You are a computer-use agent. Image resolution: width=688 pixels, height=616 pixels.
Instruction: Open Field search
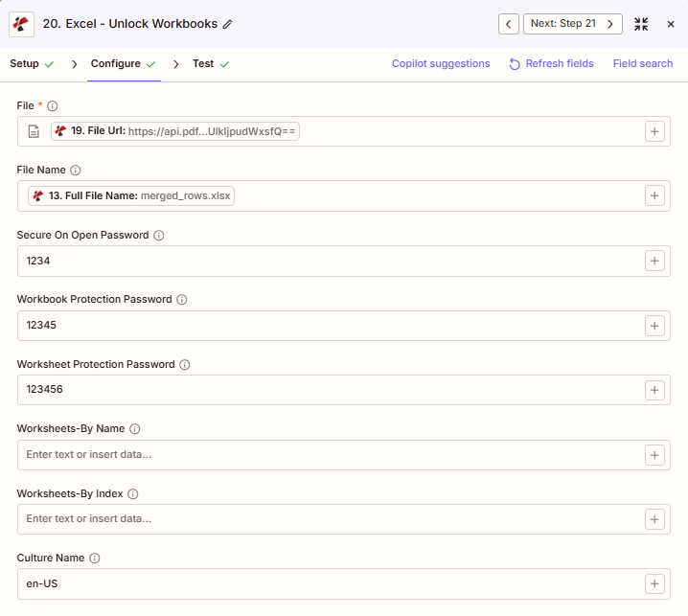642,63
